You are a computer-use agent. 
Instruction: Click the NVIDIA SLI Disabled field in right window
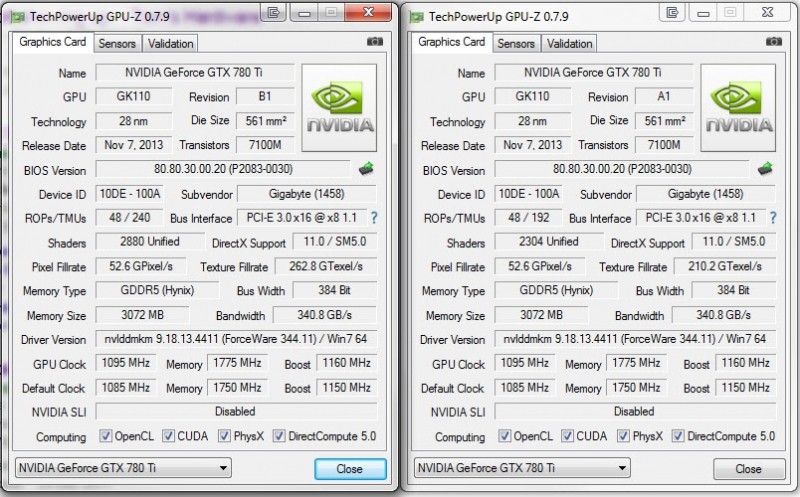[635, 411]
